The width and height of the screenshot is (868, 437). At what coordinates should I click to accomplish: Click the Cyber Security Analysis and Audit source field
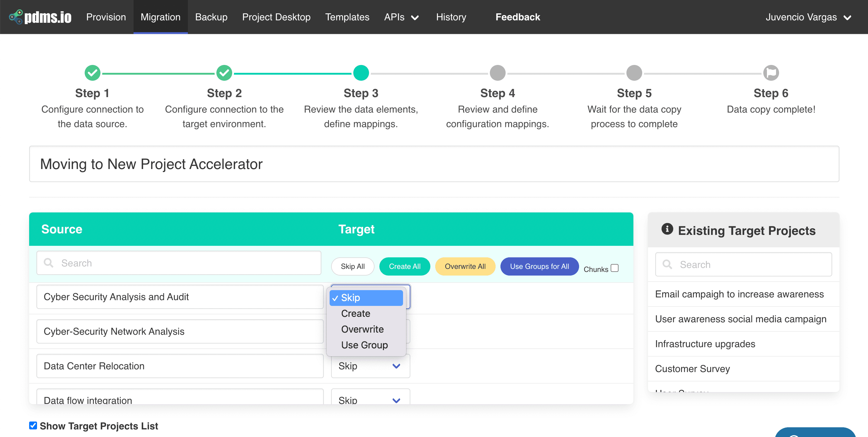pos(180,297)
